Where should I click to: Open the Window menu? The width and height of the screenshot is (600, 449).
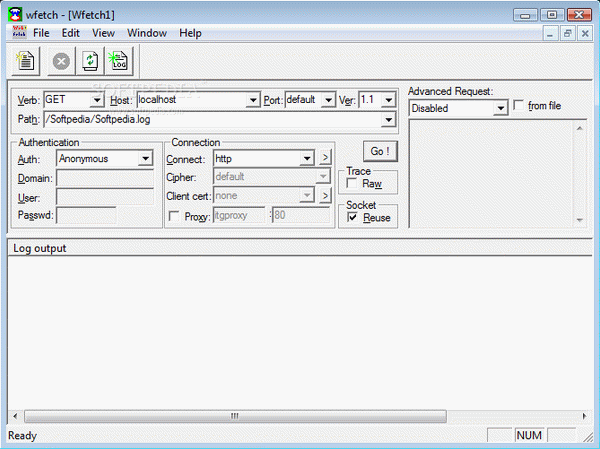coord(147,33)
